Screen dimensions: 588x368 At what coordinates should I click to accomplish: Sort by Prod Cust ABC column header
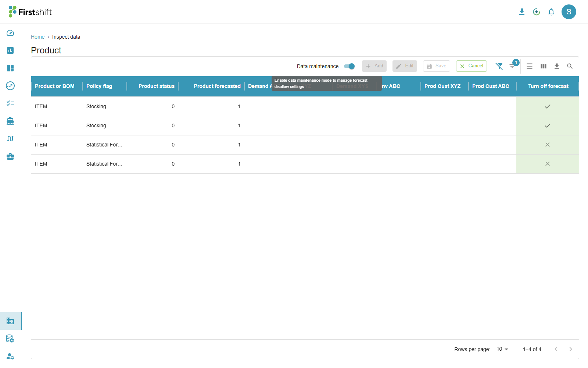coord(491,86)
